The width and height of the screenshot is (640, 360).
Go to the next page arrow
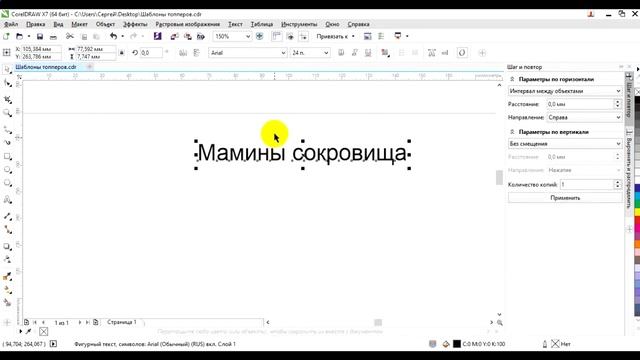(79, 322)
